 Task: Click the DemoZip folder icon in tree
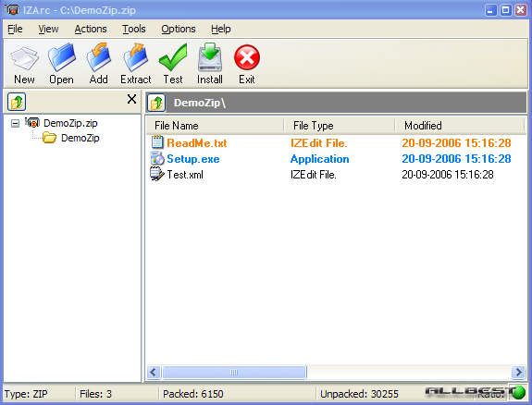tap(50, 138)
